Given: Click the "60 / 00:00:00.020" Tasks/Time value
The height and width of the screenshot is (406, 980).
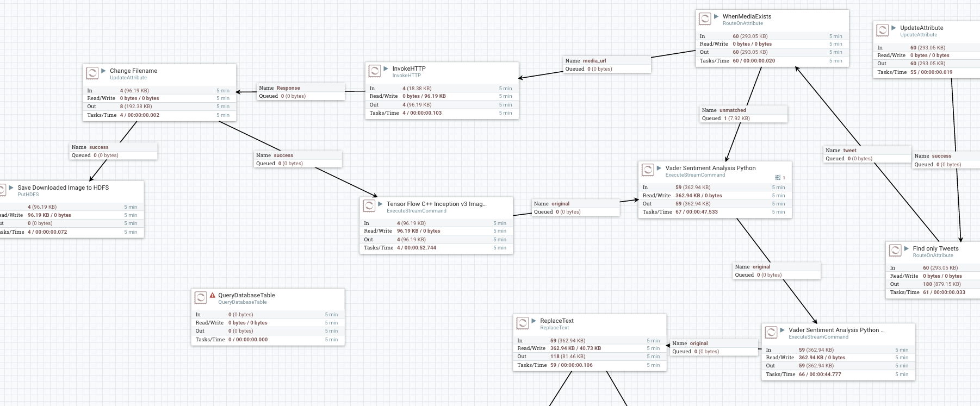Looking at the screenshot, I should 754,61.
